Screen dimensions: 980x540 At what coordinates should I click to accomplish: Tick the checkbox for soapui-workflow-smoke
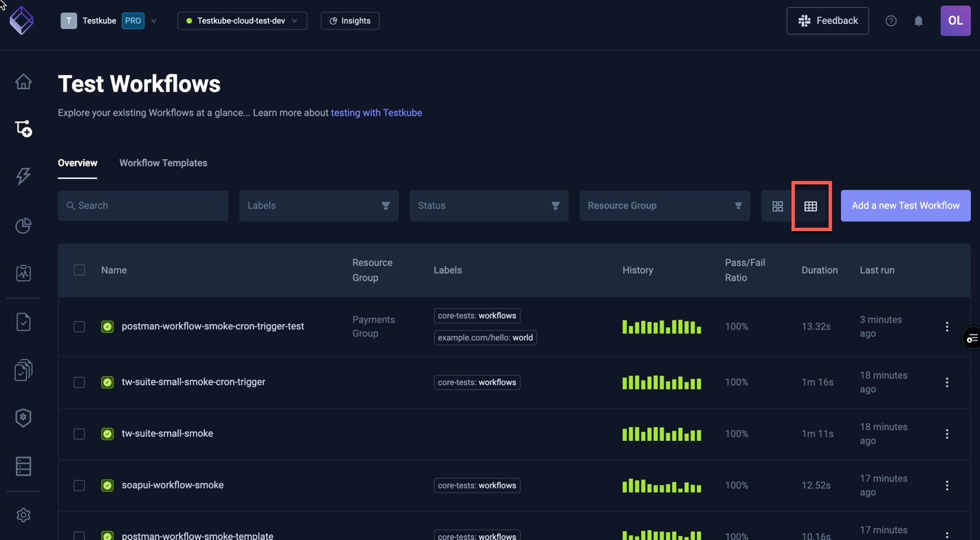[x=79, y=485]
